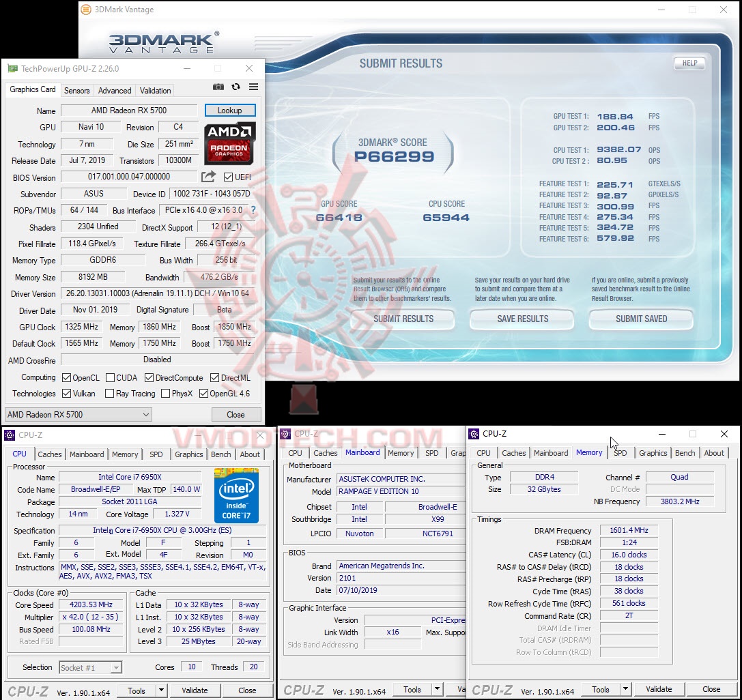Click the Mainboard CPU-Z window title icon
Image resolution: width=742 pixels, height=700 pixels.
[285, 434]
